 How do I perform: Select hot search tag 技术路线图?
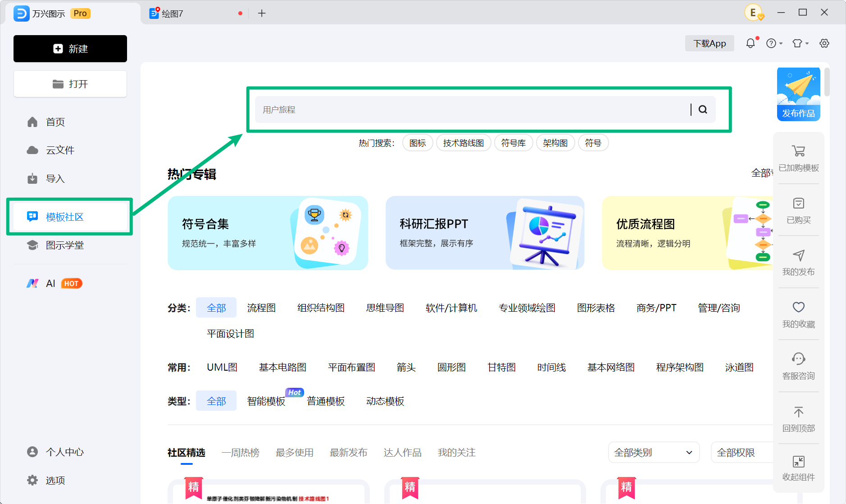pyautogui.click(x=464, y=143)
